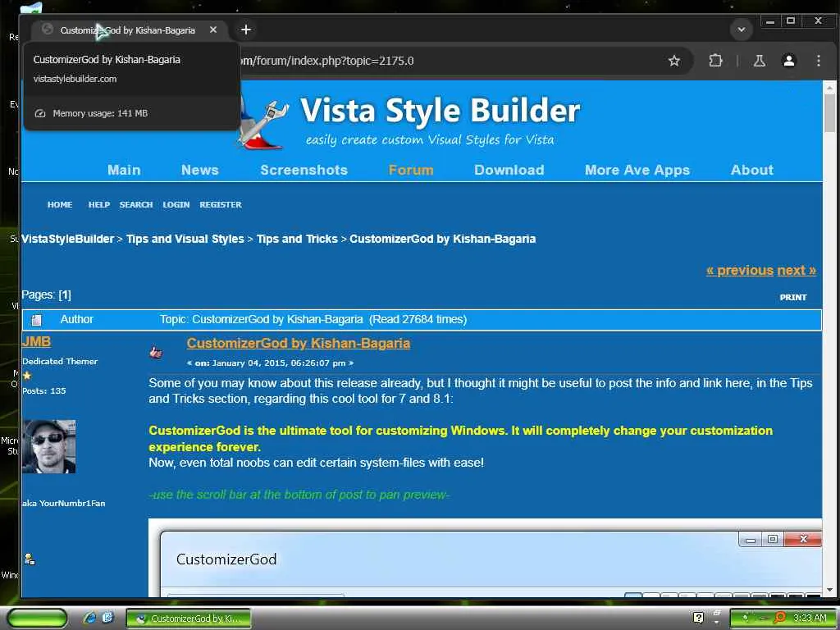Open the forum HELP link
The image size is (840, 630).
coord(99,204)
